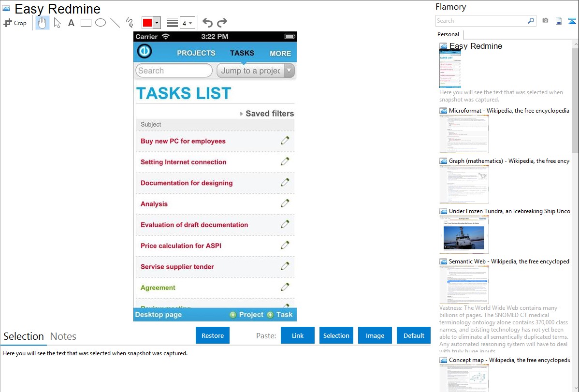Pick the ellipse shape tool
Viewport: 579px width, 392px height.
click(101, 23)
